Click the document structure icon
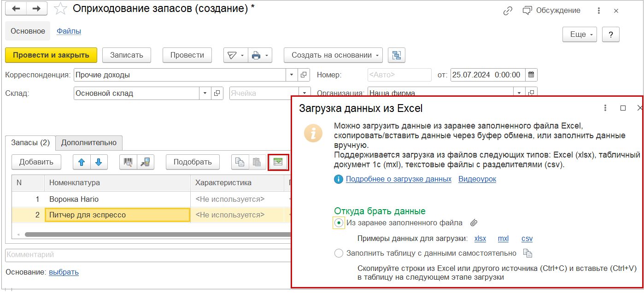This screenshot has height=293, width=644. coord(396,55)
